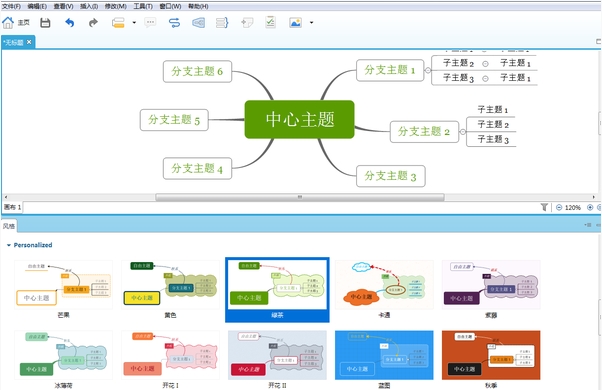This screenshot has width=602, height=390.
Task: Insert an image from toolbar
Action: [x=295, y=23]
